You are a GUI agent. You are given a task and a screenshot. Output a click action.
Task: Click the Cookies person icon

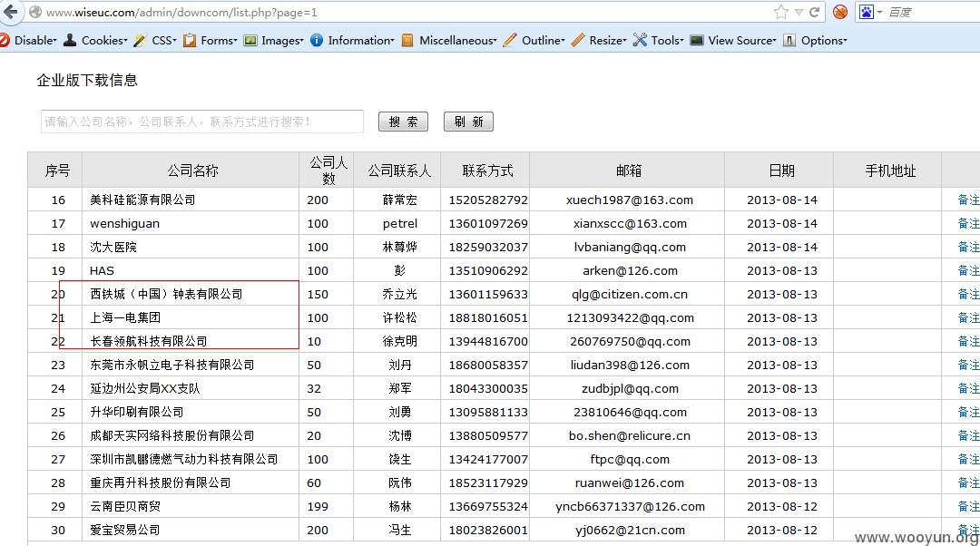click(70, 40)
